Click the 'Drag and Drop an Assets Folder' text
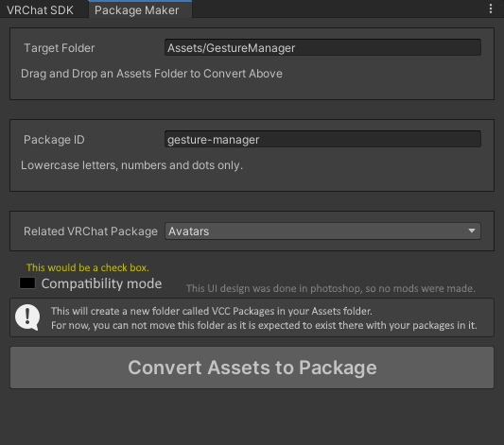Screen dimensions: 504x445 pos(151,74)
